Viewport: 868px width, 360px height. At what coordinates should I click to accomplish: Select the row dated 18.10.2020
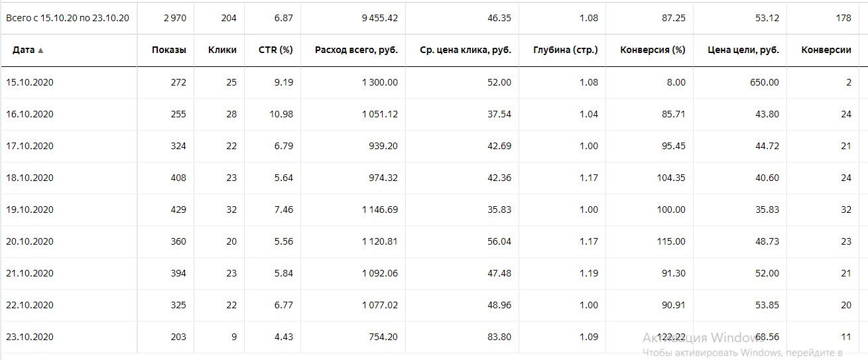[30, 178]
